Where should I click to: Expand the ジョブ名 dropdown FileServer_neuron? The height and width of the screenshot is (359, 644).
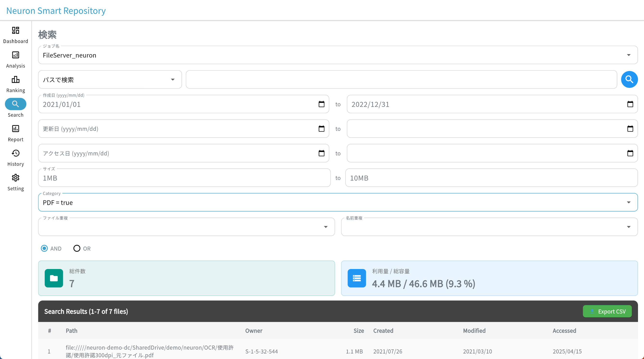(x=338, y=55)
